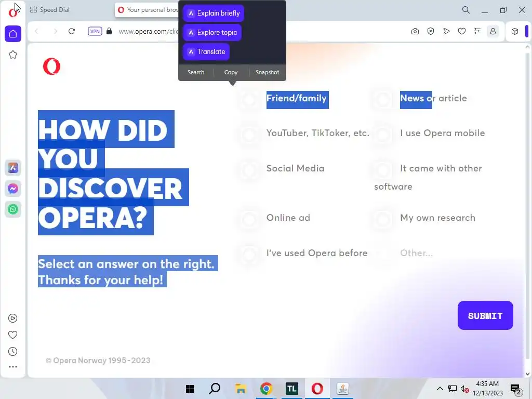Viewport: 532px width, 399px height.
Task: Open File Explorer from taskbar
Action: (241, 389)
